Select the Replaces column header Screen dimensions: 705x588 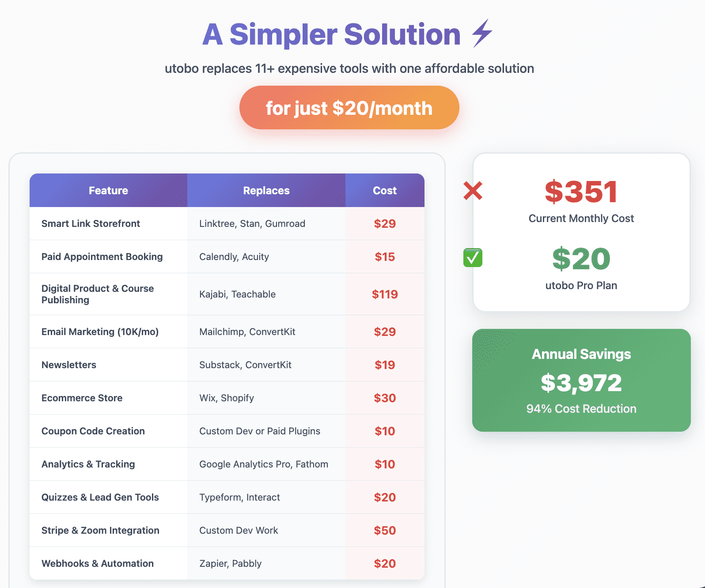click(x=266, y=190)
